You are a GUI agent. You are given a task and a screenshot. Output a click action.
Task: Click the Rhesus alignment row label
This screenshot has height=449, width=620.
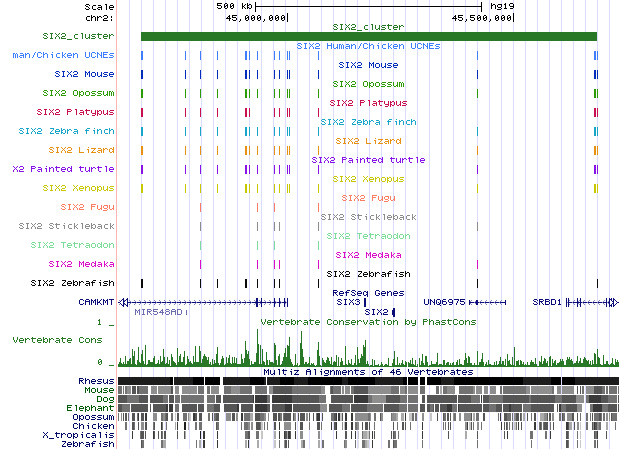(96, 381)
